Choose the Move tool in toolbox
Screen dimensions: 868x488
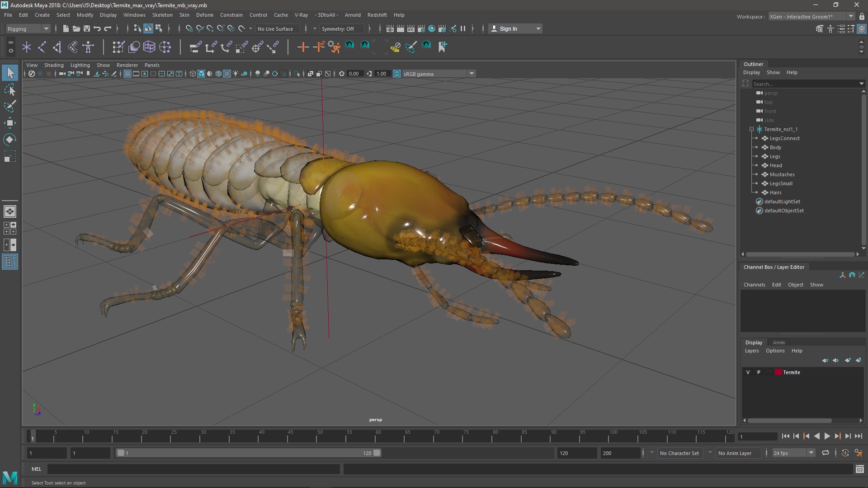[10, 123]
